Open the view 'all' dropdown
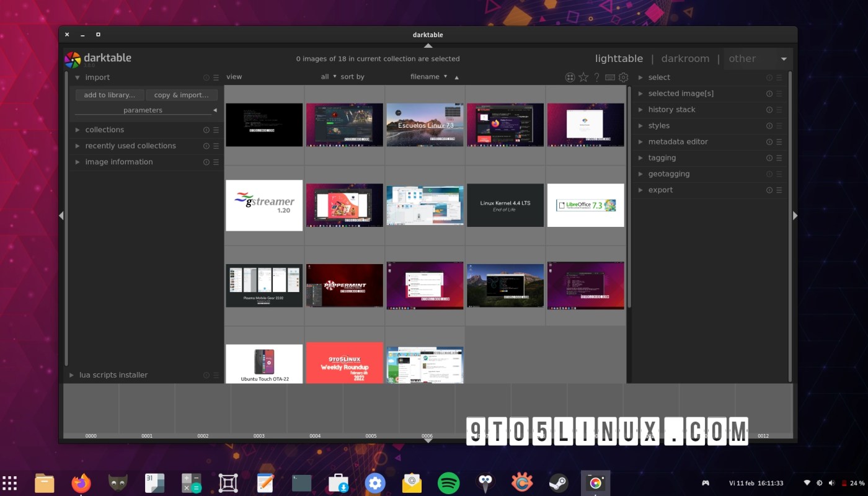The image size is (868, 496). pos(327,76)
